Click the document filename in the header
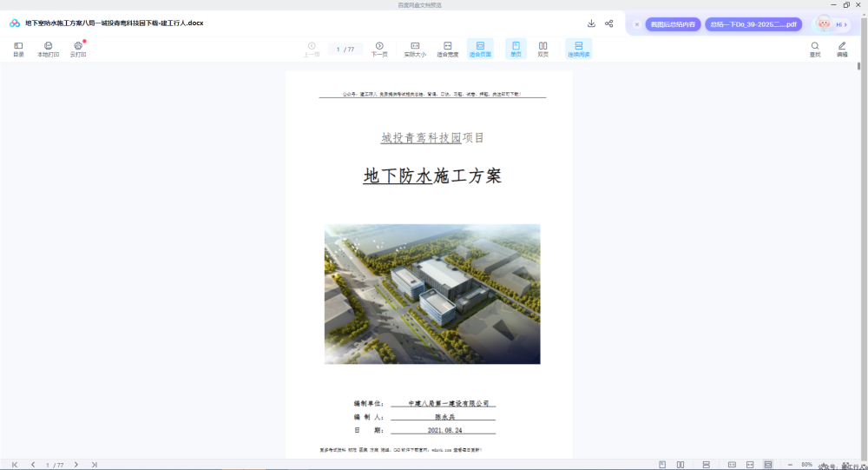Viewport: 868px width, 470px height. click(x=114, y=23)
